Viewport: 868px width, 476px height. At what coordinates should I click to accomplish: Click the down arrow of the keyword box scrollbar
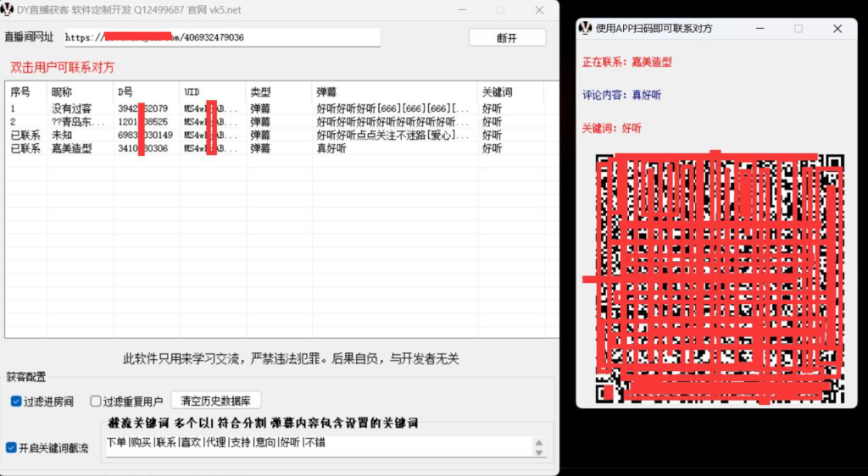[x=539, y=451]
